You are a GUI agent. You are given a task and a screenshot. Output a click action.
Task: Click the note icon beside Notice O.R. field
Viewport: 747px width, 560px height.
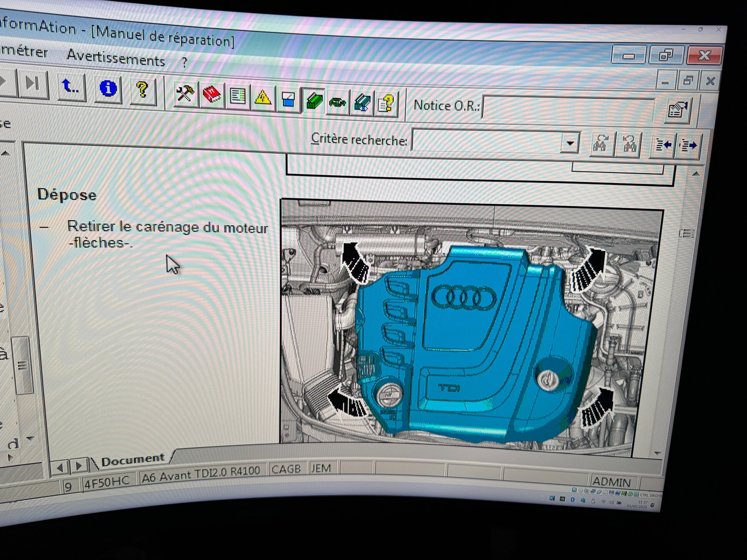tap(677, 110)
